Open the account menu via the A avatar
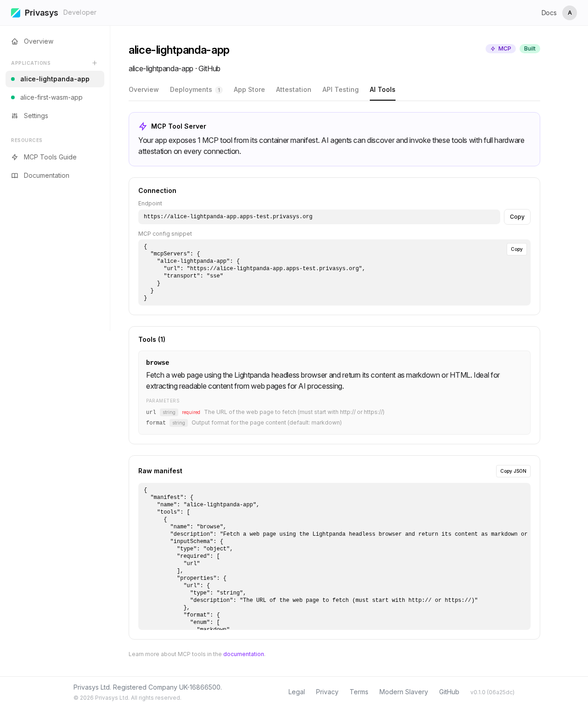This screenshot has width=588, height=708. (x=570, y=12)
